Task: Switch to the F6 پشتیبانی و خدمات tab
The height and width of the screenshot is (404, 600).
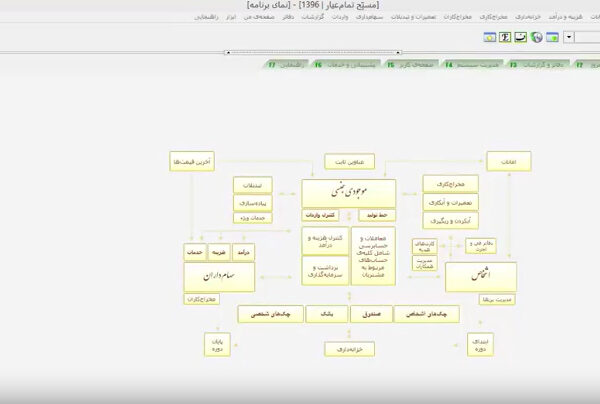Action: [346, 65]
